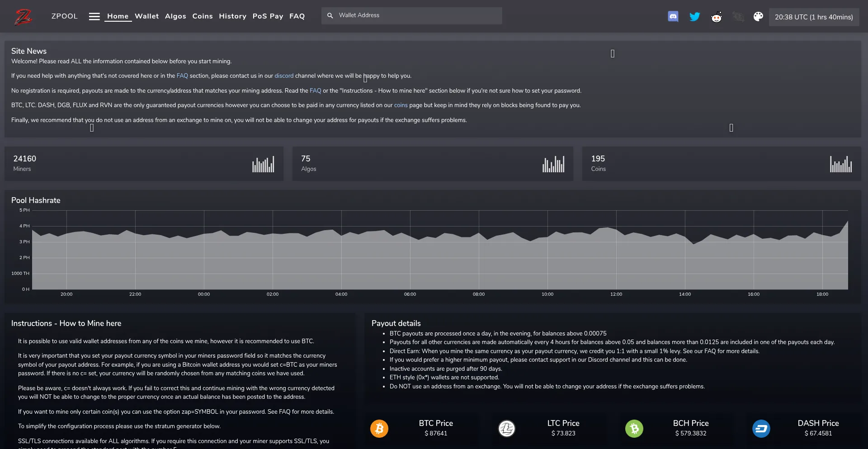Click the ZPOOL brand name

tap(65, 16)
